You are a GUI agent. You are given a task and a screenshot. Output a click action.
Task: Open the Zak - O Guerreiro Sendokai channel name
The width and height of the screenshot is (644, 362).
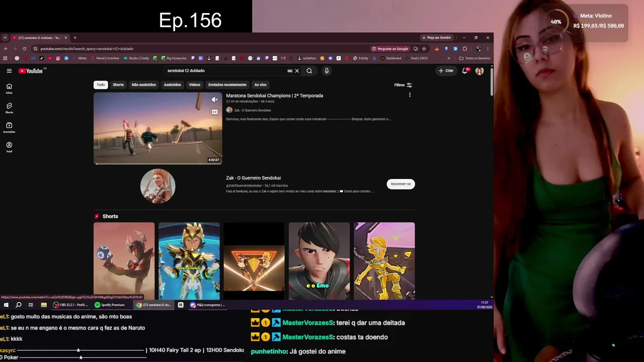(x=254, y=178)
